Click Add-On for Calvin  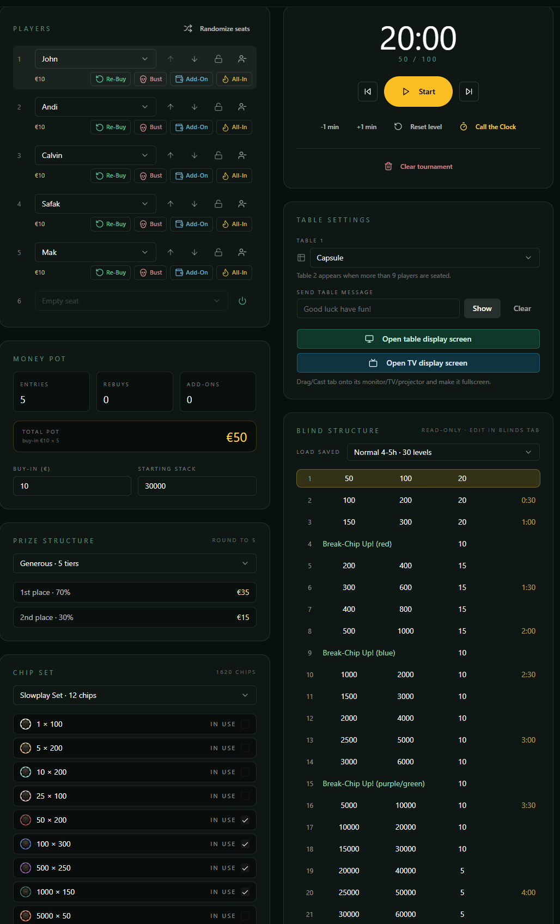click(191, 175)
